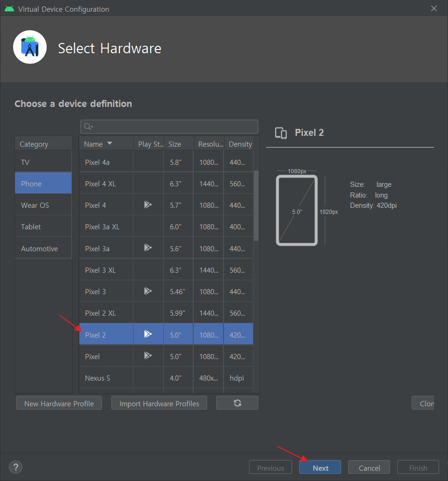Image resolution: width=448 pixels, height=481 pixels.
Task: Click the device list vertical scrollbar
Action: (256, 205)
